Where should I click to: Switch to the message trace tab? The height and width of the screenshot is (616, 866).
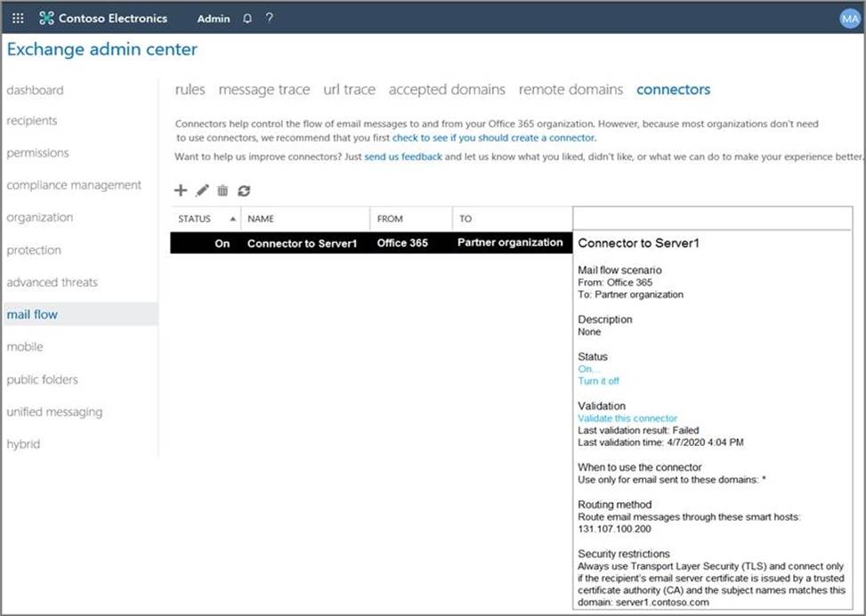point(264,89)
